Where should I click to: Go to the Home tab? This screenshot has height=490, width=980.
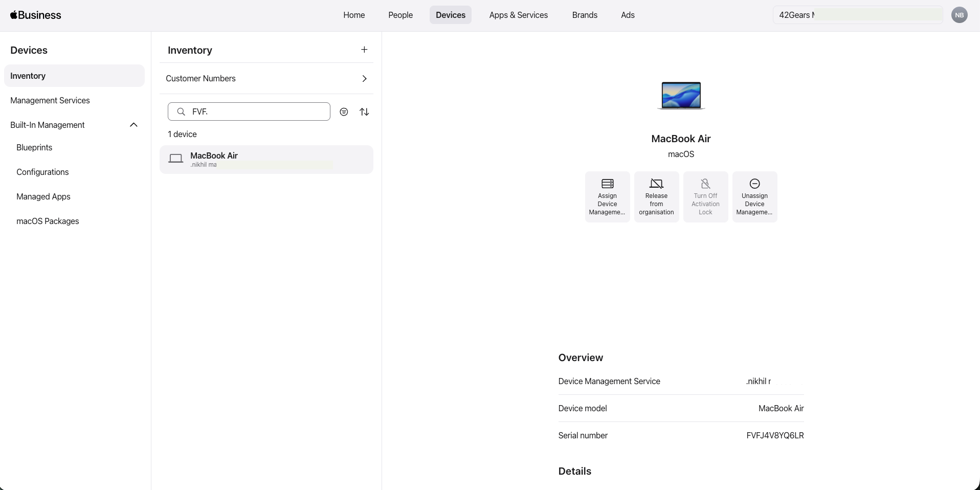tap(354, 15)
